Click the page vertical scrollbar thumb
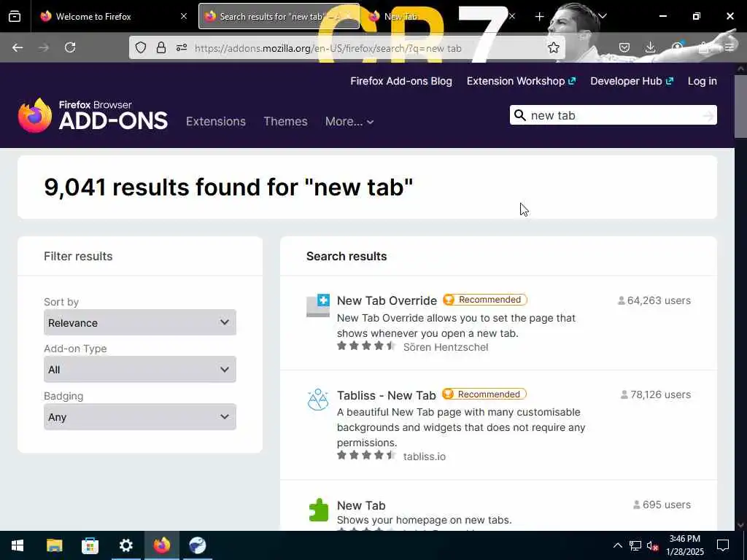The image size is (747, 560). point(741,107)
